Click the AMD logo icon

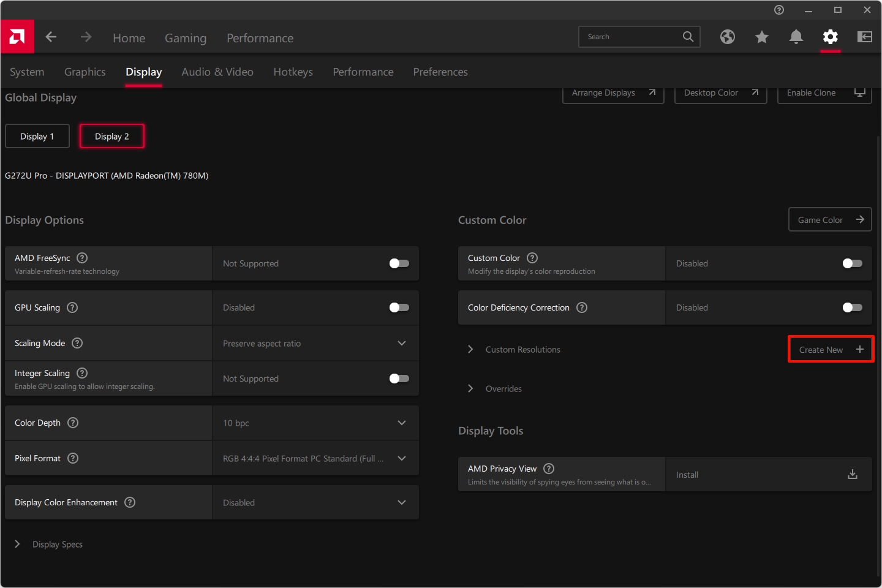17,37
